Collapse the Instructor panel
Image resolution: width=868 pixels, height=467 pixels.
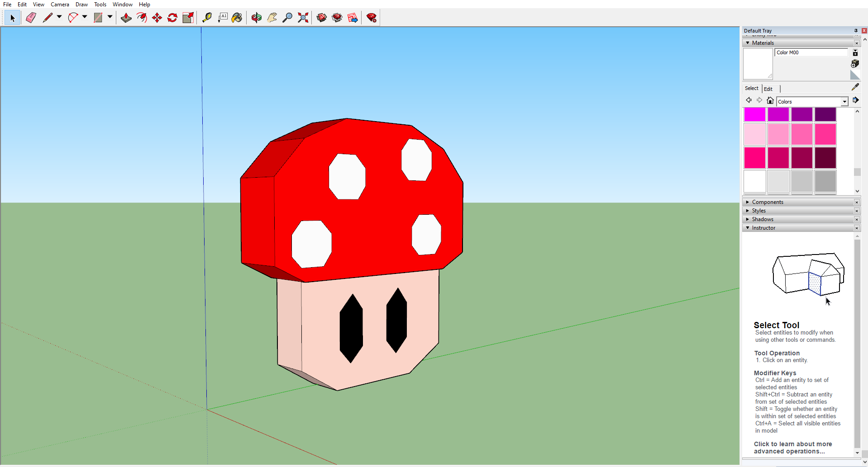point(748,228)
